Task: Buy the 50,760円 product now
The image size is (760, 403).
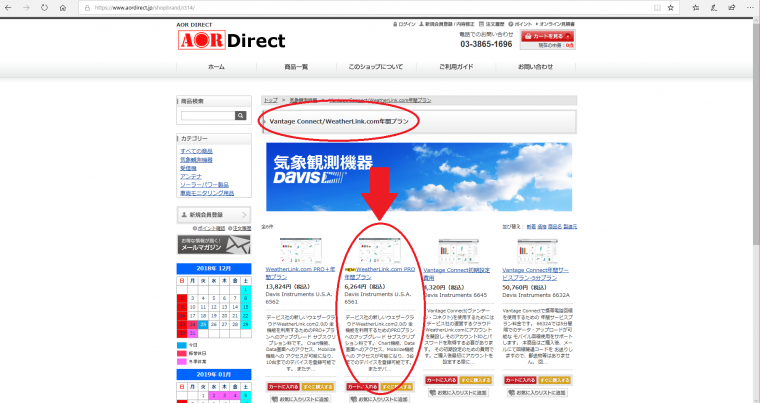Action: tap(554, 380)
